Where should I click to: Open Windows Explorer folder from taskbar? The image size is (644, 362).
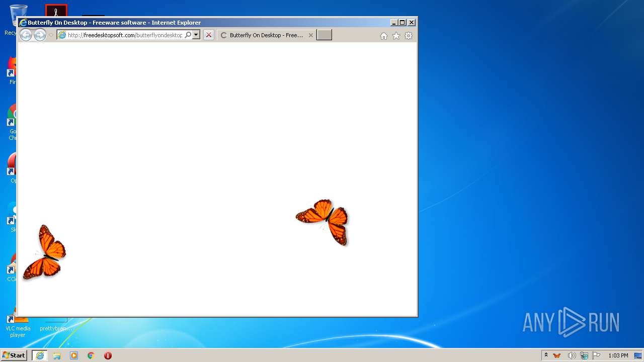pyautogui.click(x=57, y=355)
